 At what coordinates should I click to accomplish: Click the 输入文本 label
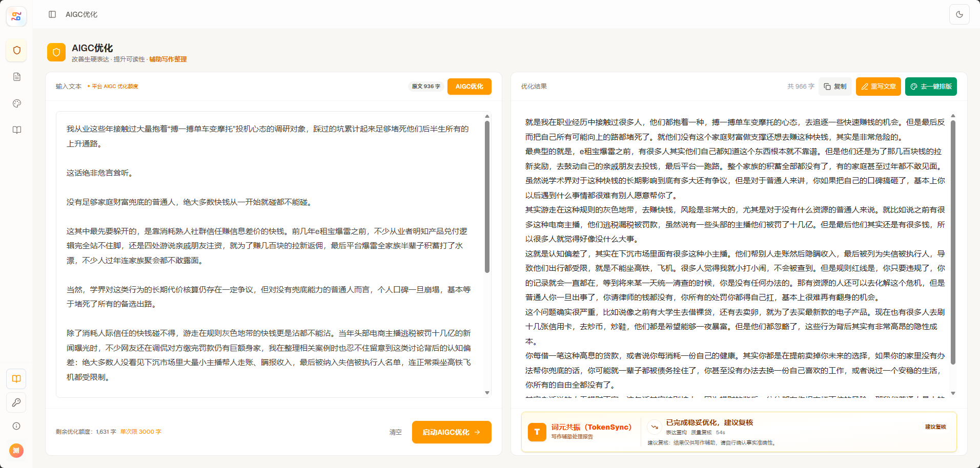(69, 87)
